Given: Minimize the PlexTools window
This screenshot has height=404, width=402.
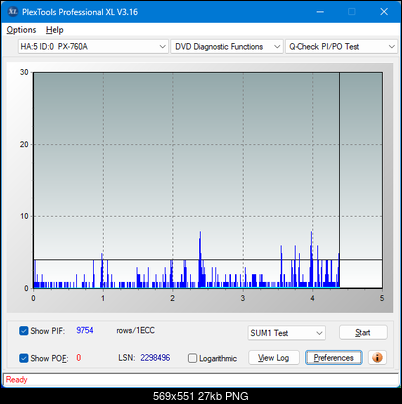Looking at the screenshot, I should click(x=320, y=12).
